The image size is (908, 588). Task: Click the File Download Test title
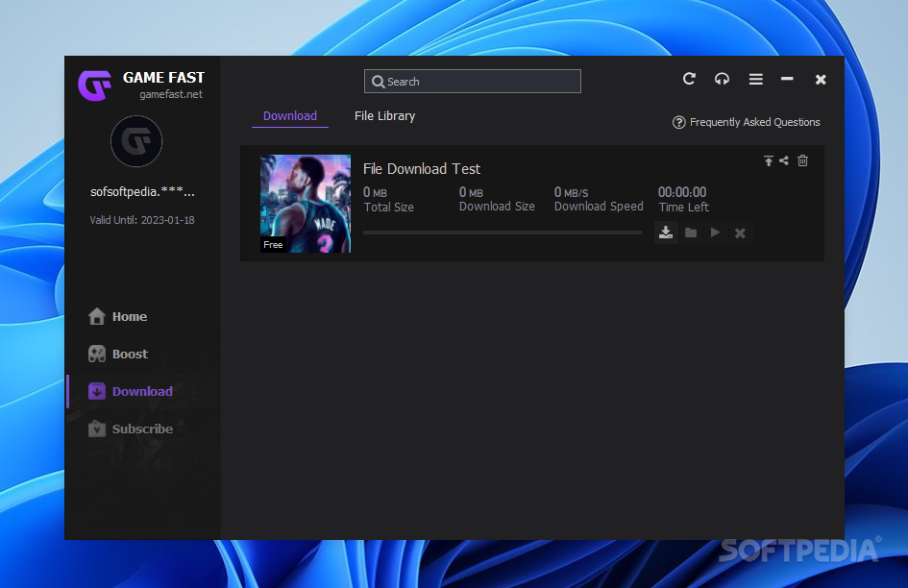click(x=422, y=168)
